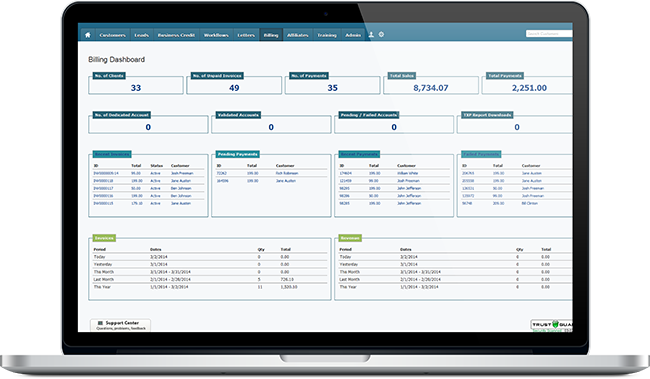This screenshot has width=650, height=379.
Task: Open the first invoice ID in Recent Invoices
Action: pos(106,173)
